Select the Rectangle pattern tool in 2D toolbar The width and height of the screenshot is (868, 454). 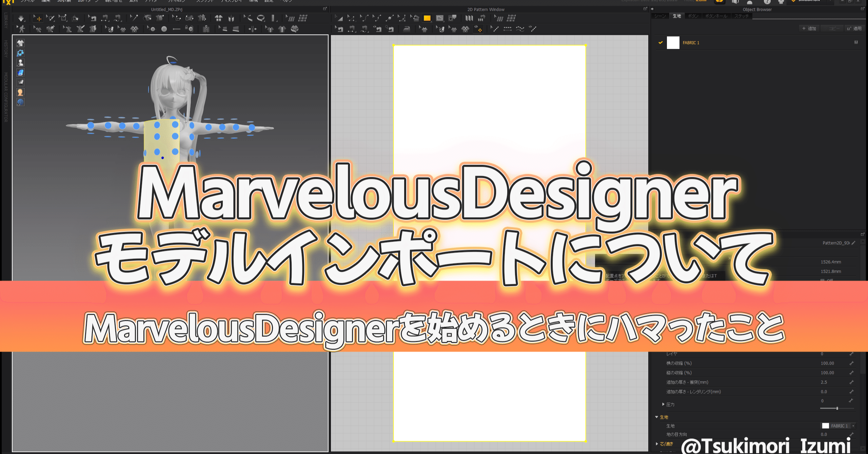click(x=427, y=18)
